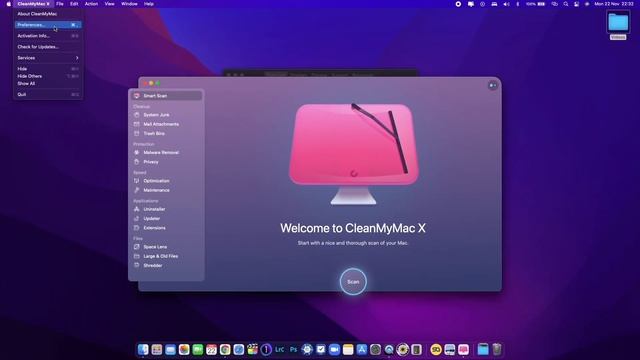Viewport: 640px width, 360px height.
Task: Open Zoom from the dock
Action: [334, 349]
